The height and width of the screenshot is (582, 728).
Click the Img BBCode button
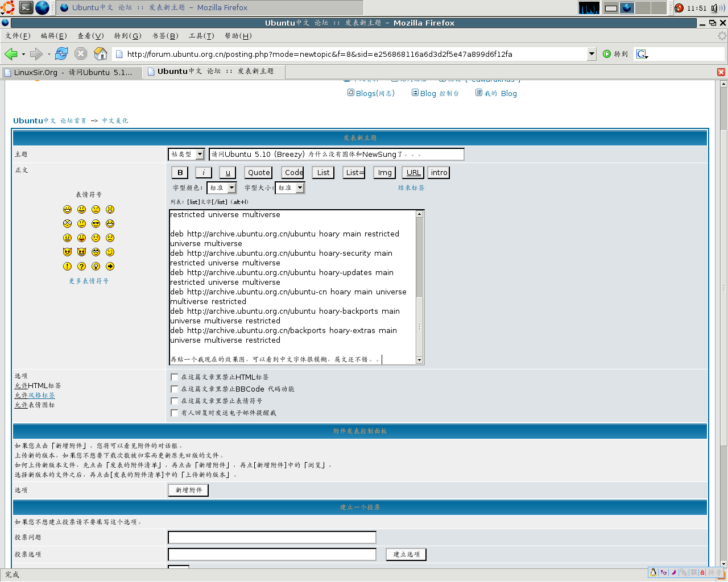(x=384, y=173)
